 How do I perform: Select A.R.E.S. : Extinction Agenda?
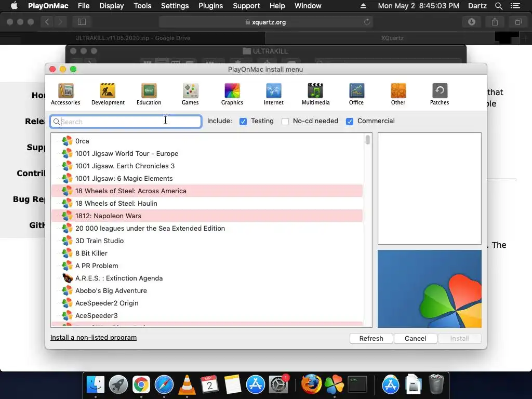click(x=207, y=278)
